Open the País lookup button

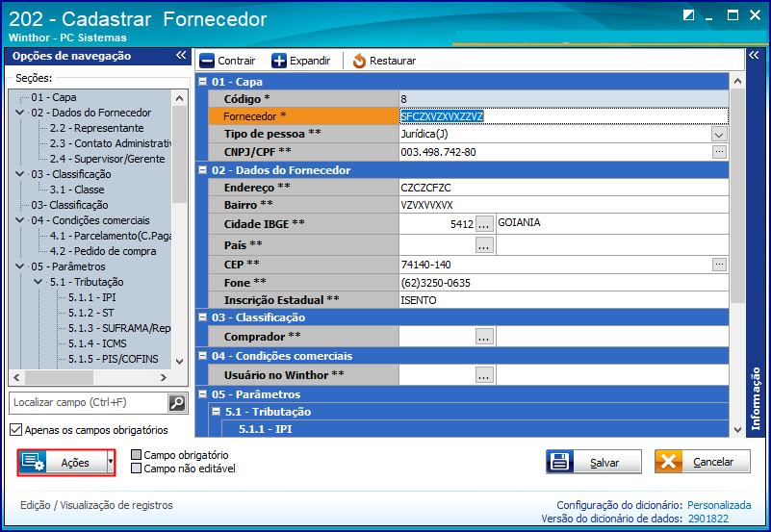(x=484, y=245)
